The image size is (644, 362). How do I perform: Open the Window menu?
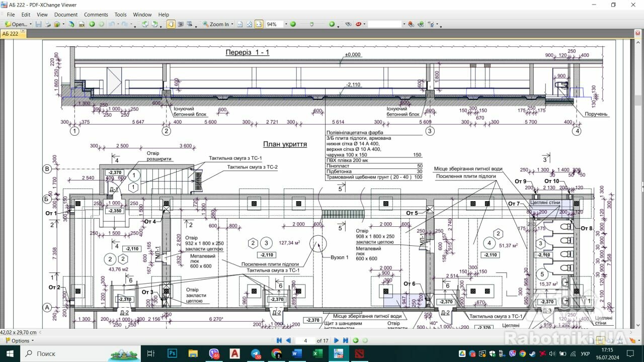click(x=142, y=15)
